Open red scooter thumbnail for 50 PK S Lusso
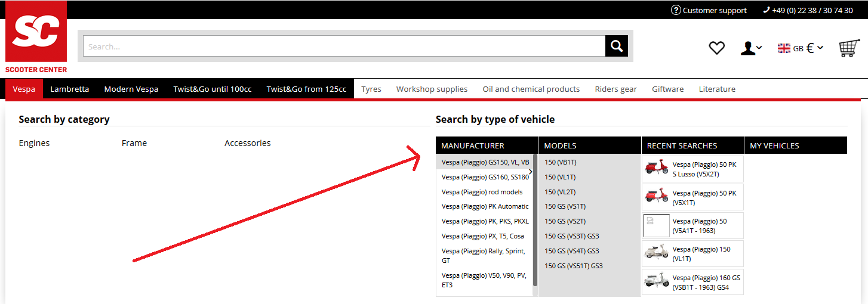The width and height of the screenshot is (868, 304). [657, 169]
